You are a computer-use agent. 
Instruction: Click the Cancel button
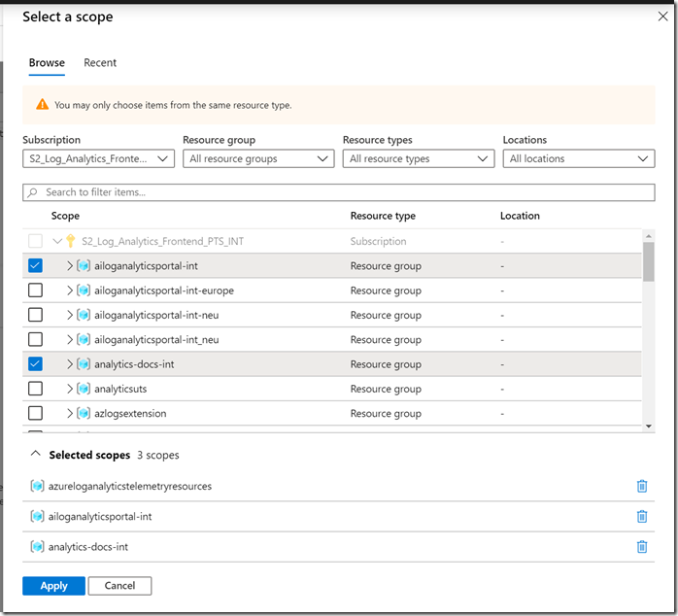pyautogui.click(x=119, y=586)
